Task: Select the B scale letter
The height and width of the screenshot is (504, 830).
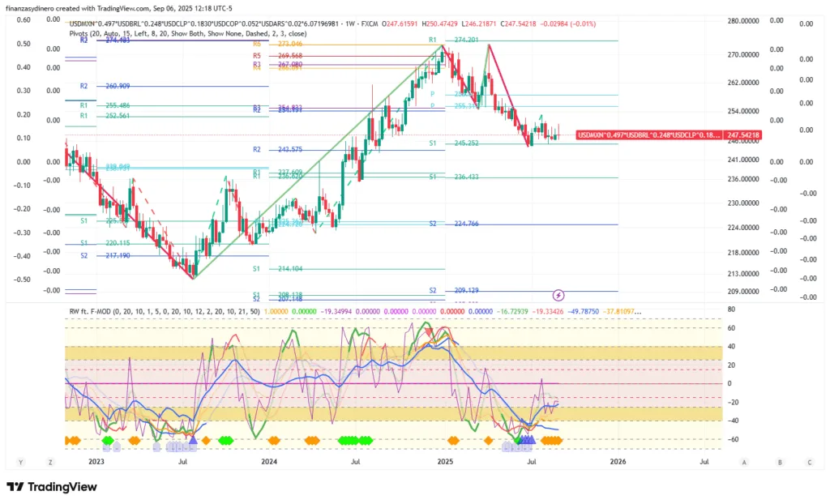Action: tap(780, 462)
